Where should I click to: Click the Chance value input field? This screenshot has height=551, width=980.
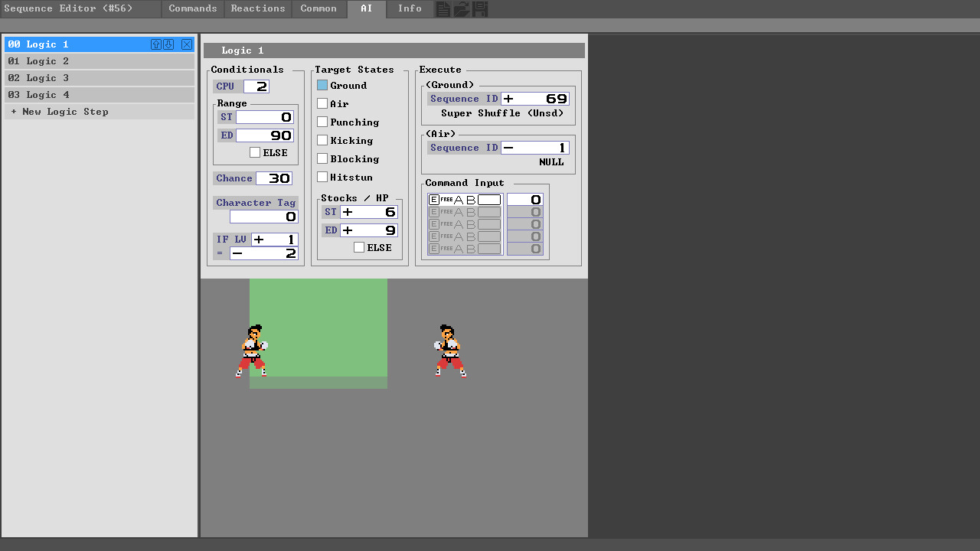tap(274, 178)
